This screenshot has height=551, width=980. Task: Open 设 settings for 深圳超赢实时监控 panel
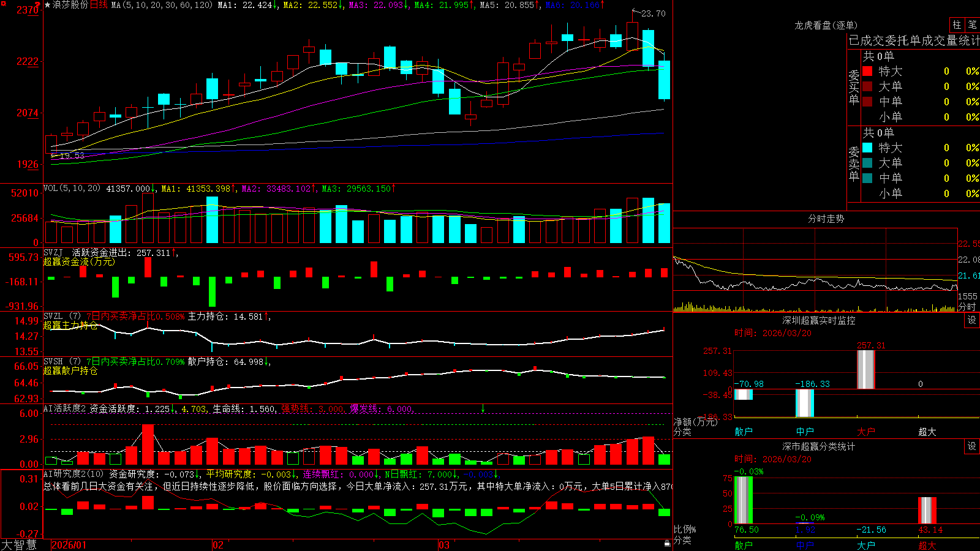coord(972,320)
